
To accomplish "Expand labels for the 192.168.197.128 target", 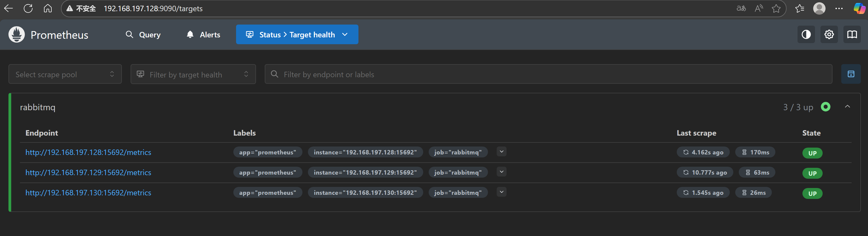I will pos(501,152).
